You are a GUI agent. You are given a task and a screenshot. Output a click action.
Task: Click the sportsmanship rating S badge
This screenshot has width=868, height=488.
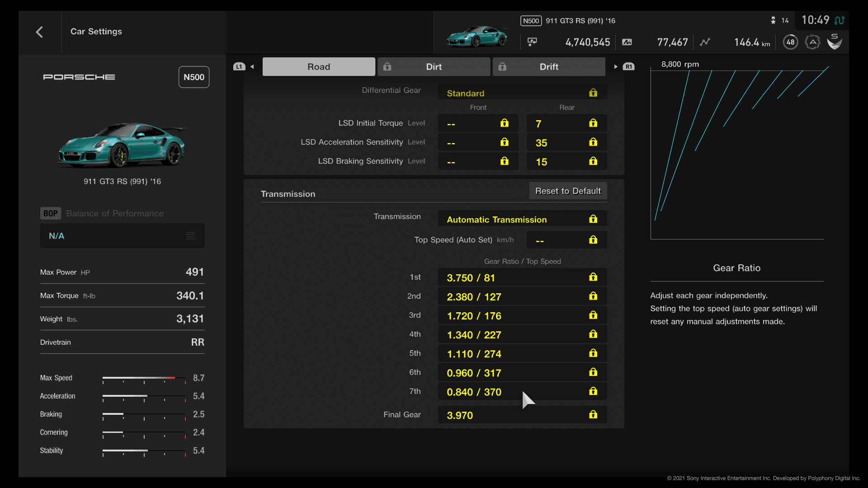pyautogui.click(x=835, y=42)
